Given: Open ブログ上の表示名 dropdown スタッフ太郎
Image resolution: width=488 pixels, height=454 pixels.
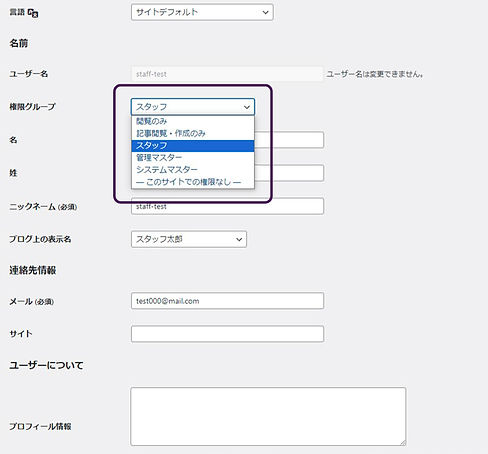Looking at the screenshot, I should [189, 239].
